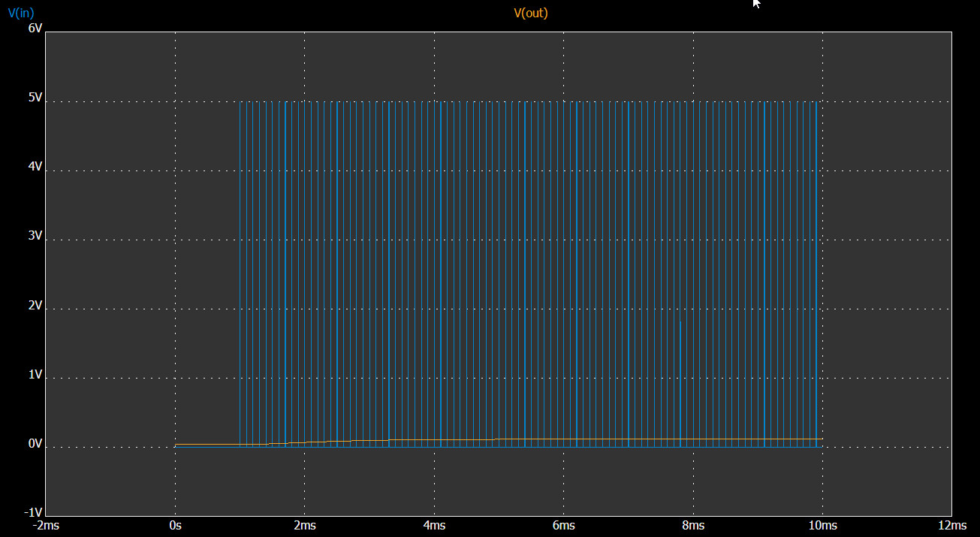Click the 2V vertical axis label

click(x=35, y=306)
